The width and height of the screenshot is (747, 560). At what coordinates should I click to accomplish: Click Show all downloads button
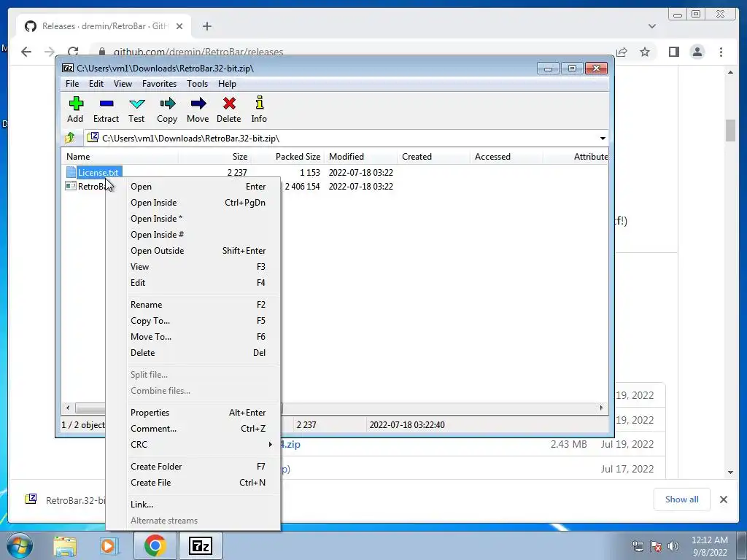682,499
